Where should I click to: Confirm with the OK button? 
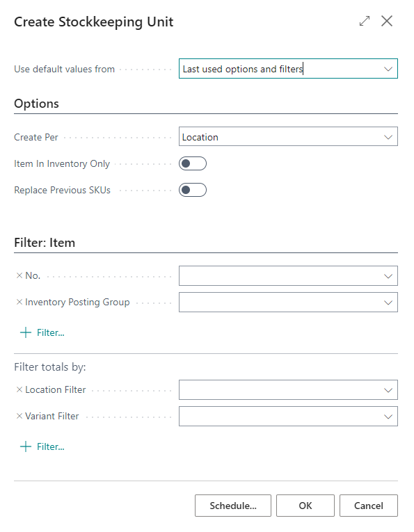click(x=305, y=506)
